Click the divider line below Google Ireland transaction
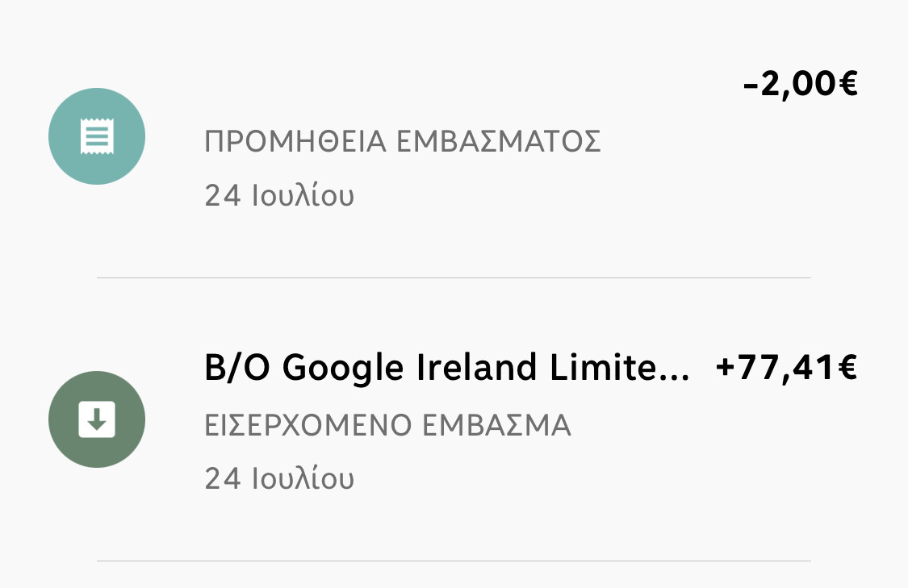The height and width of the screenshot is (588, 908). [x=454, y=561]
